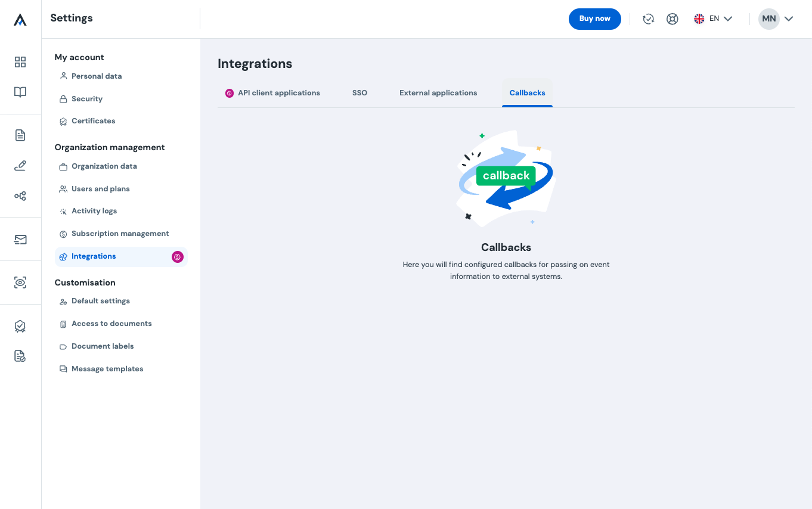This screenshot has width=812, height=509.
Task: Open Subscription management in the sidebar
Action: pos(120,234)
